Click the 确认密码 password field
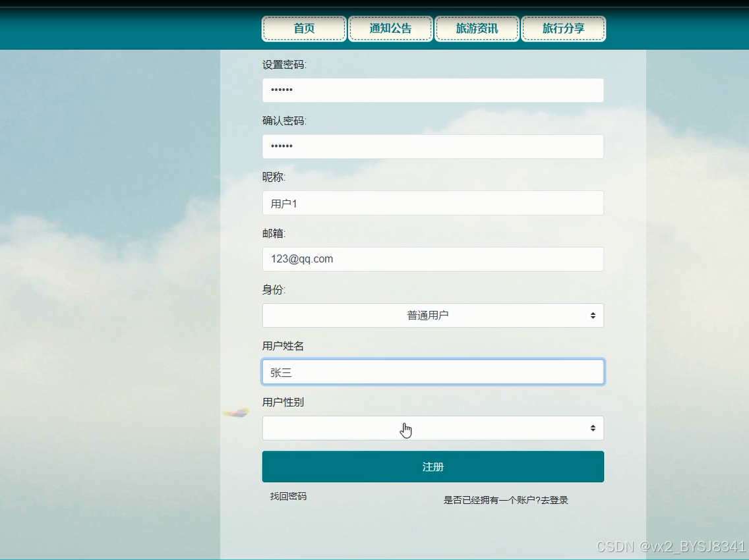The image size is (749, 560). coord(433,146)
